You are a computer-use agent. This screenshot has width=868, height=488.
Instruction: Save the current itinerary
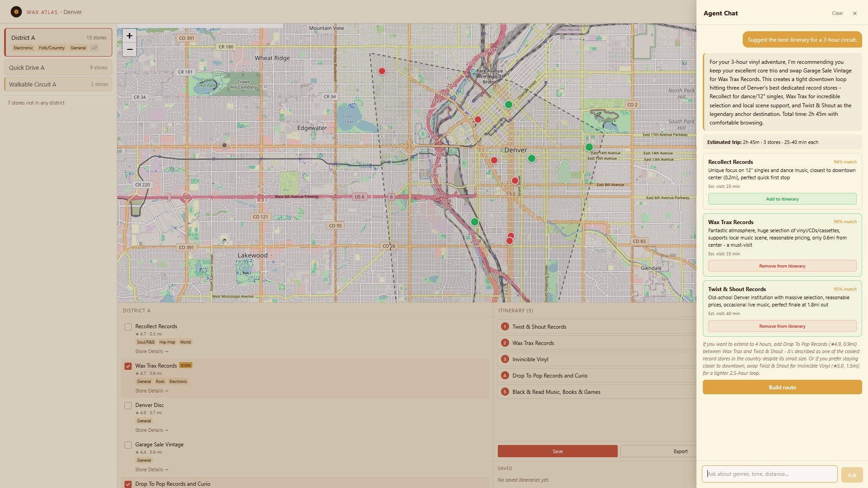[558, 451]
